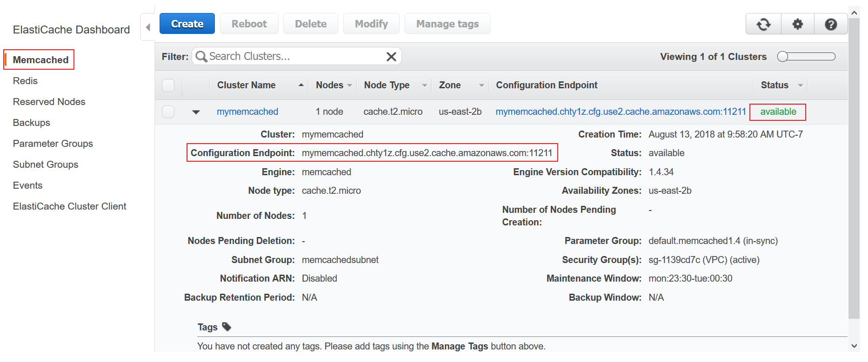Screen dimensions: 868x362
Task: Click the blue Create button
Action: [187, 24]
